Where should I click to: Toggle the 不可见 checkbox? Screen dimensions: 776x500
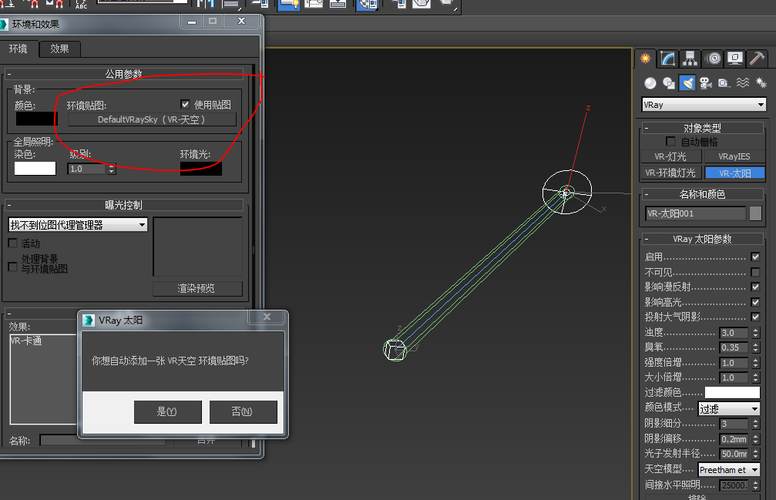(755, 272)
